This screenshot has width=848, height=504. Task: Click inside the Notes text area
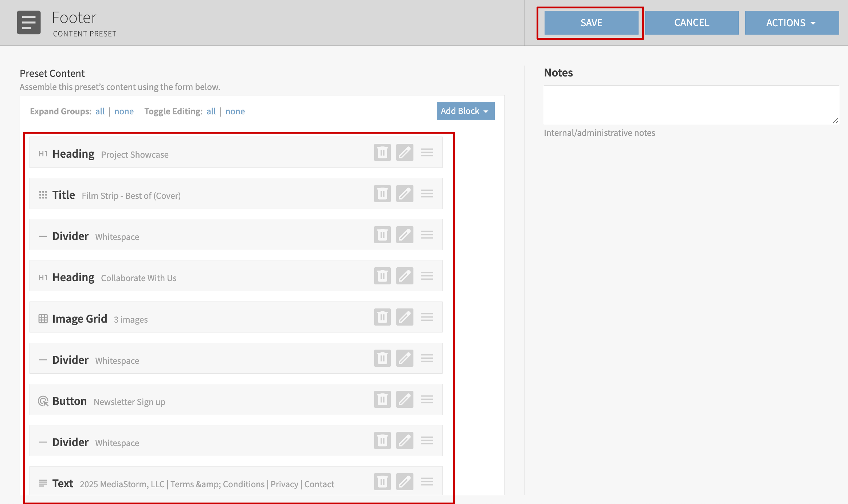[x=691, y=105]
